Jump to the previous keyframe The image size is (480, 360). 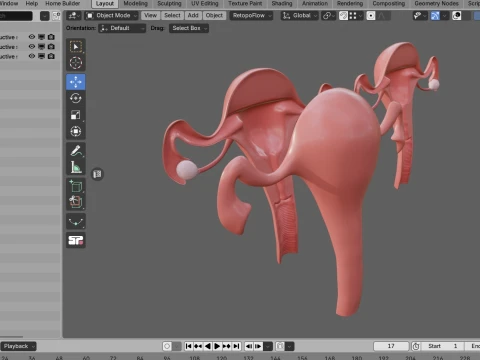click(198, 346)
